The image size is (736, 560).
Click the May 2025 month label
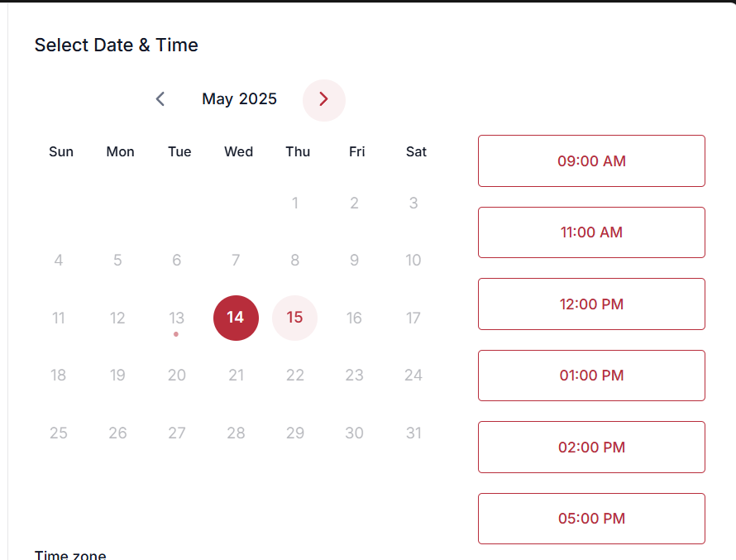[x=240, y=99]
